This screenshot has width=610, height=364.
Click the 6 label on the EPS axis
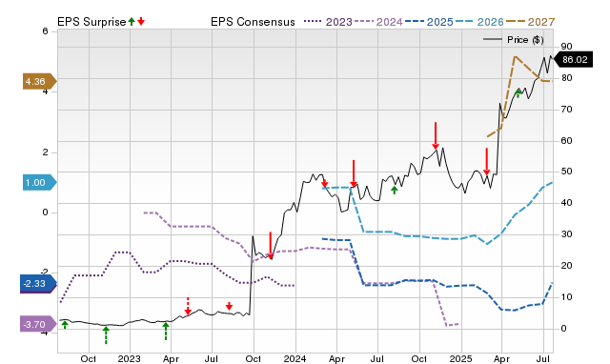pyautogui.click(x=45, y=31)
